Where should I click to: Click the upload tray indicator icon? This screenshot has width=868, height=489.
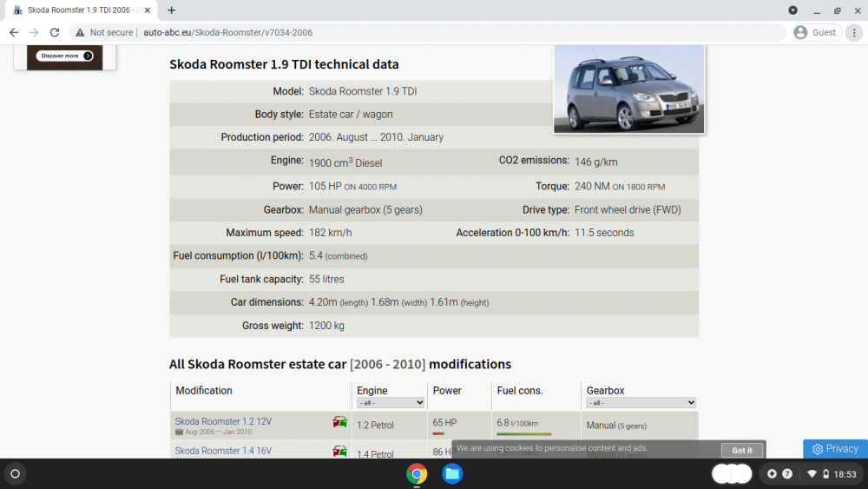click(x=772, y=474)
